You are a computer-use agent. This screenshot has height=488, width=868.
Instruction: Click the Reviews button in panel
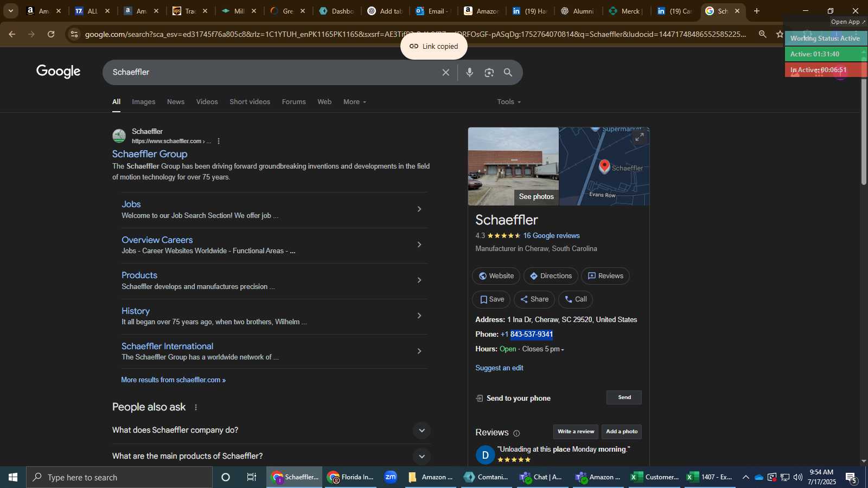(605, 276)
